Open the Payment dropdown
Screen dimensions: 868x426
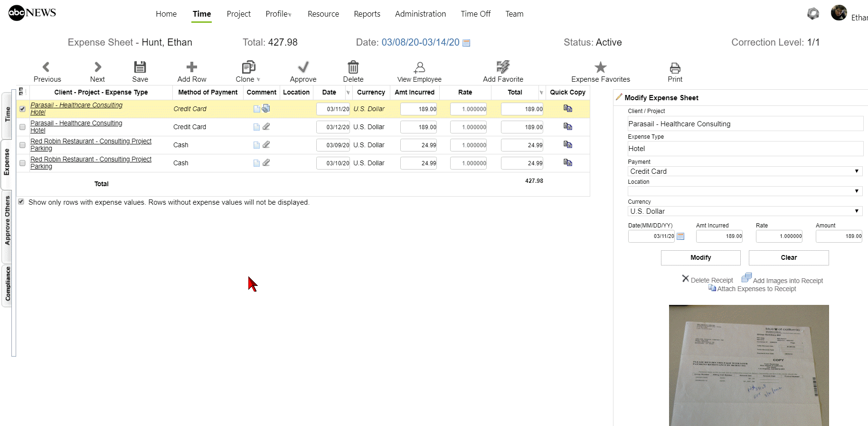pyautogui.click(x=745, y=171)
